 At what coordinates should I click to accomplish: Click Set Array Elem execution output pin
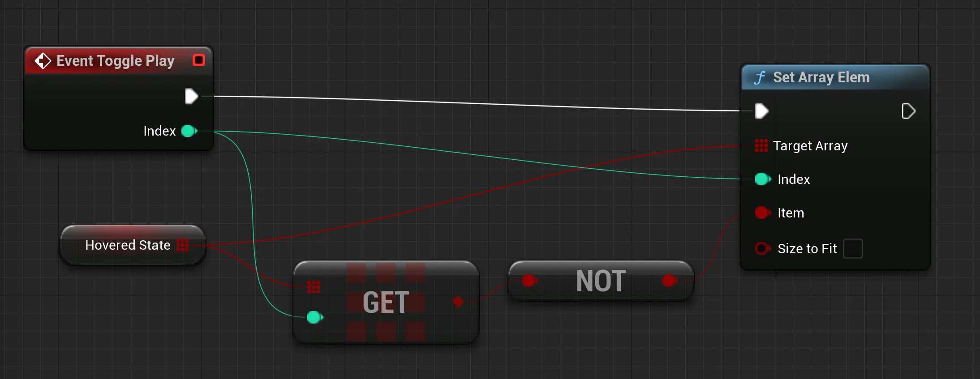coord(908,111)
